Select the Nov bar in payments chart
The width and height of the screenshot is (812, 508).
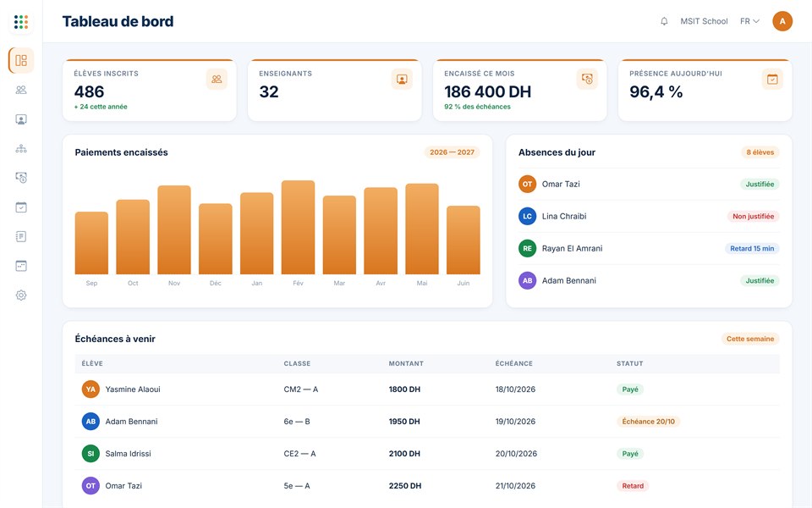tap(174, 229)
